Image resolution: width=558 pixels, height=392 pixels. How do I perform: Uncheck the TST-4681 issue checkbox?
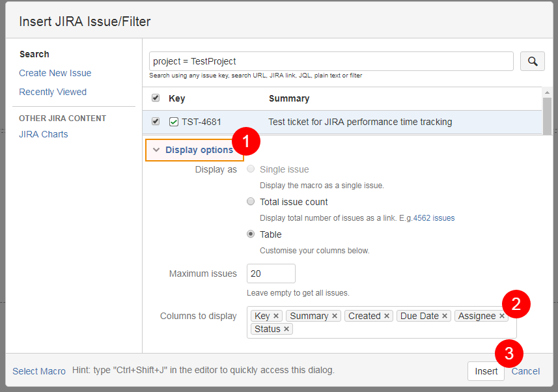156,121
